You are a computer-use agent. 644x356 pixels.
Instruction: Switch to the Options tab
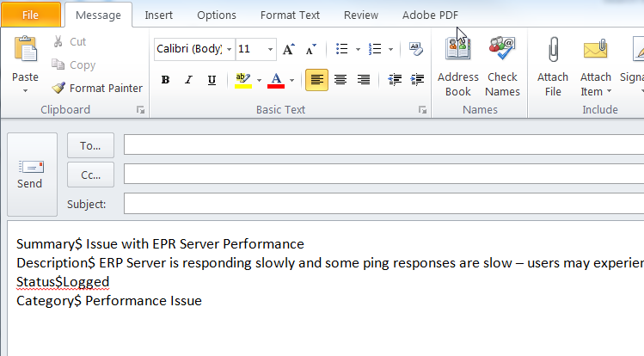pos(217,15)
